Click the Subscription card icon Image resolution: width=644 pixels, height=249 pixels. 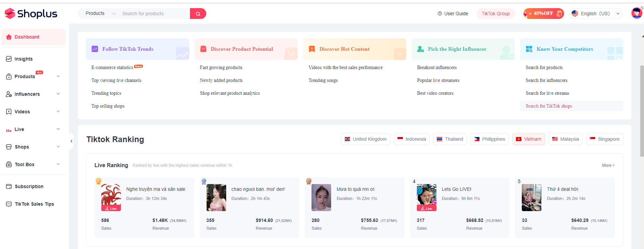pos(9,186)
